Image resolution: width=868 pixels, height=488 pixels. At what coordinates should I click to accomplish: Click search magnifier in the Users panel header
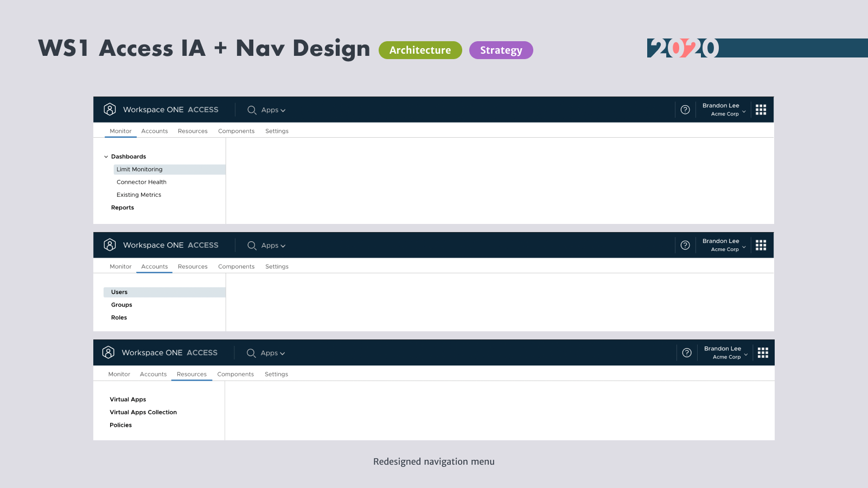pyautogui.click(x=252, y=246)
